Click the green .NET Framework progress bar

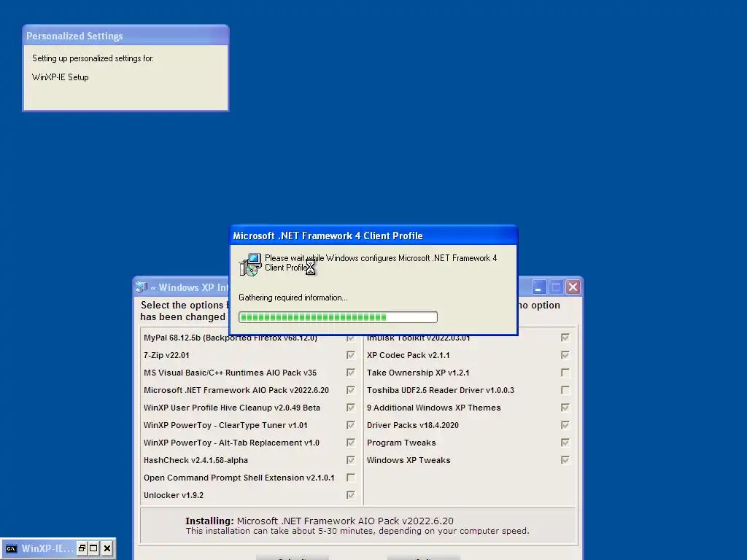[x=338, y=317]
